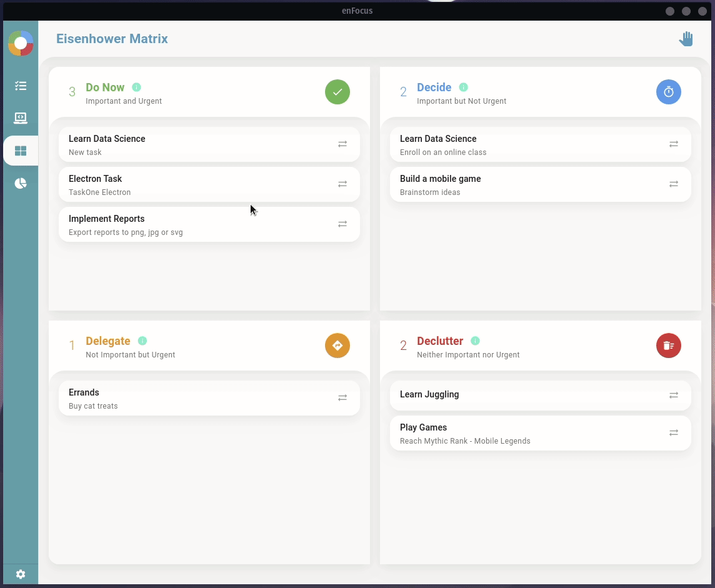Image resolution: width=715 pixels, height=588 pixels.
Task: Click the red Declutter trash button
Action: 669,346
